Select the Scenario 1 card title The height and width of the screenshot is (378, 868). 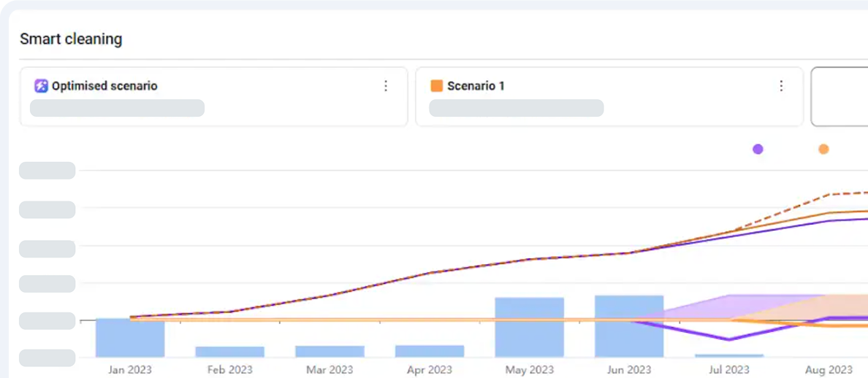click(476, 85)
